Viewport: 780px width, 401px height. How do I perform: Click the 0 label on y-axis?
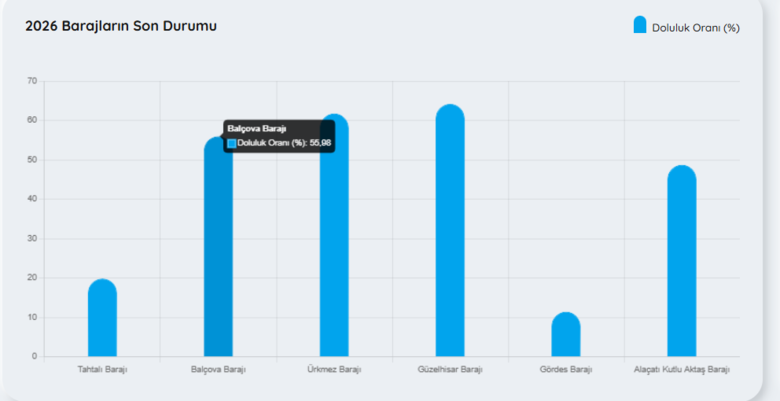pos(34,356)
